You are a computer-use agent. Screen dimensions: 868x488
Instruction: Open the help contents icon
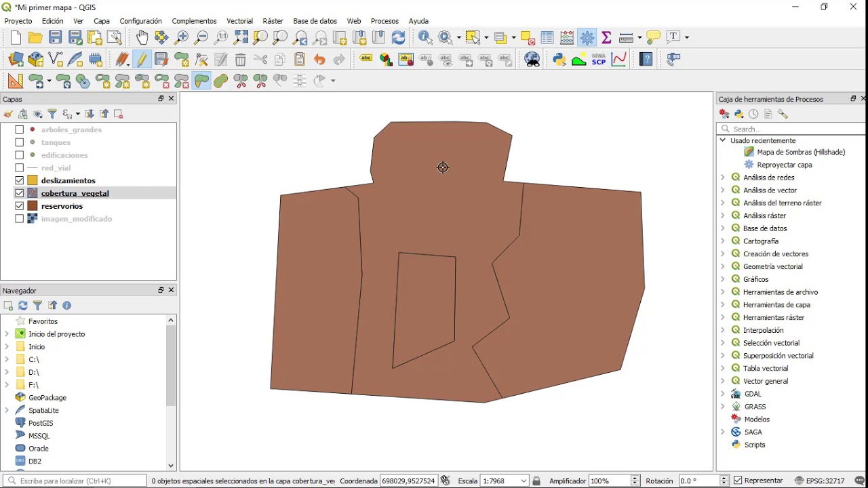[646, 60]
